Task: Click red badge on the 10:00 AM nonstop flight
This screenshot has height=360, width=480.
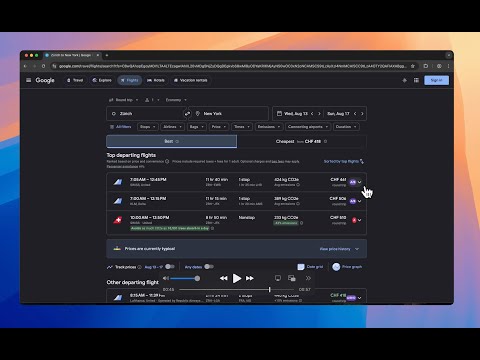Action: tap(354, 220)
